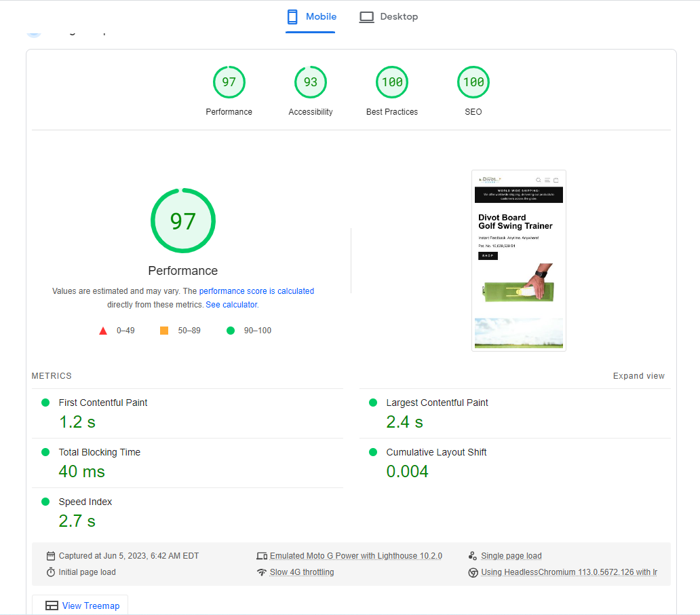Click the phone icon on the Mobile tab
This screenshot has width=700, height=615.
pos(292,16)
